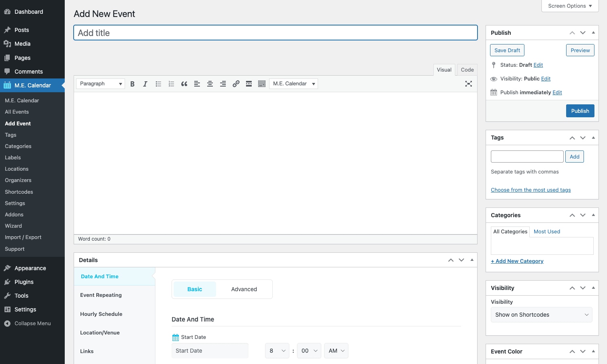Screen dimensions: 607x364
Task: Apply blockquote formatting
Action: pyautogui.click(x=184, y=84)
